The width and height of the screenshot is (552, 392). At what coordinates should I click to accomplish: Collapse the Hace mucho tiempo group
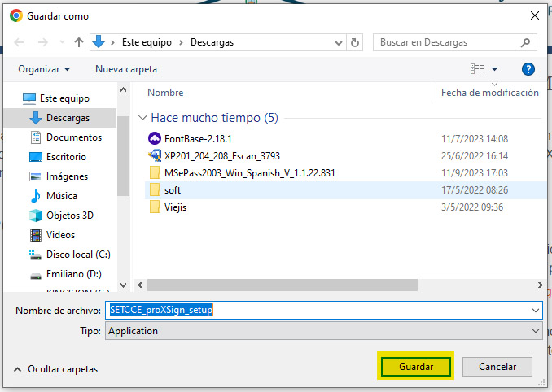pyautogui.click(x=142, y=118)
